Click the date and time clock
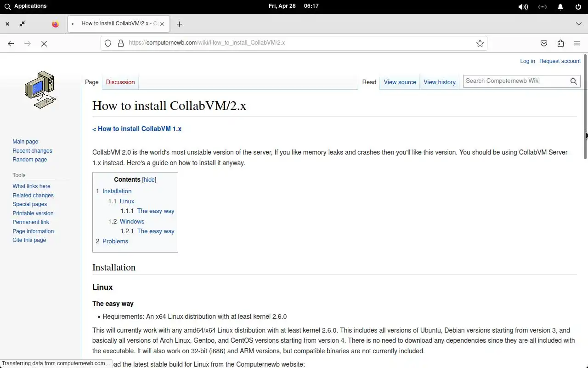This screenshot has height=368, width=588. coord(294,6)
